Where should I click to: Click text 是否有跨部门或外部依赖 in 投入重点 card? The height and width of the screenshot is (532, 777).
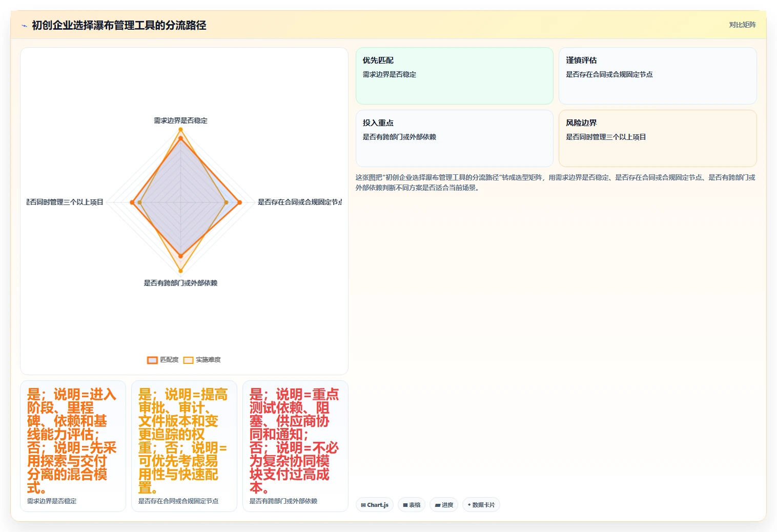[x=399, y=137]
